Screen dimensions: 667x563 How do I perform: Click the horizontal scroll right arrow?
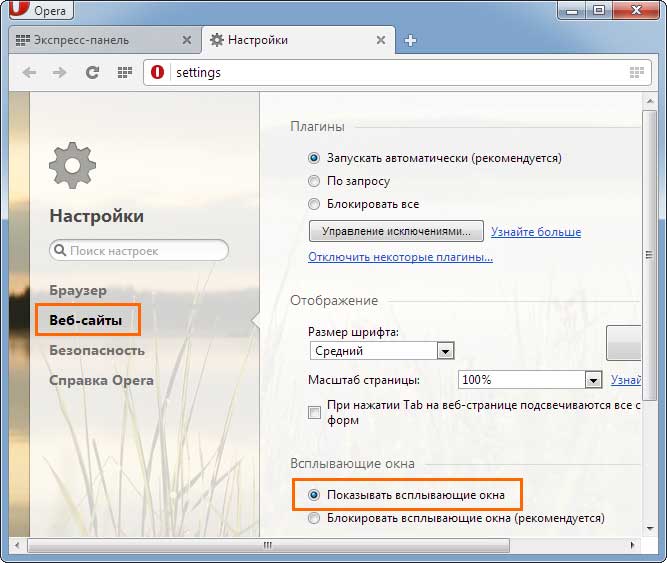(x=633, y=545)
